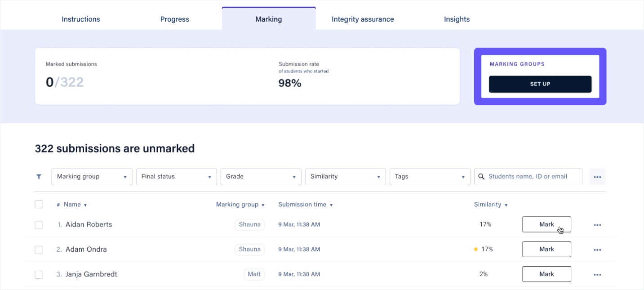This screenshot has height=290, width=644.
Task: Open the Final status filter dropdown
Action: point(176,176)
